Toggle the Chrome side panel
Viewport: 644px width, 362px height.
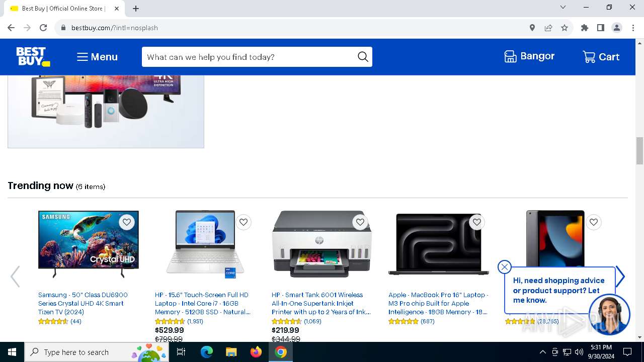(601, 28)
